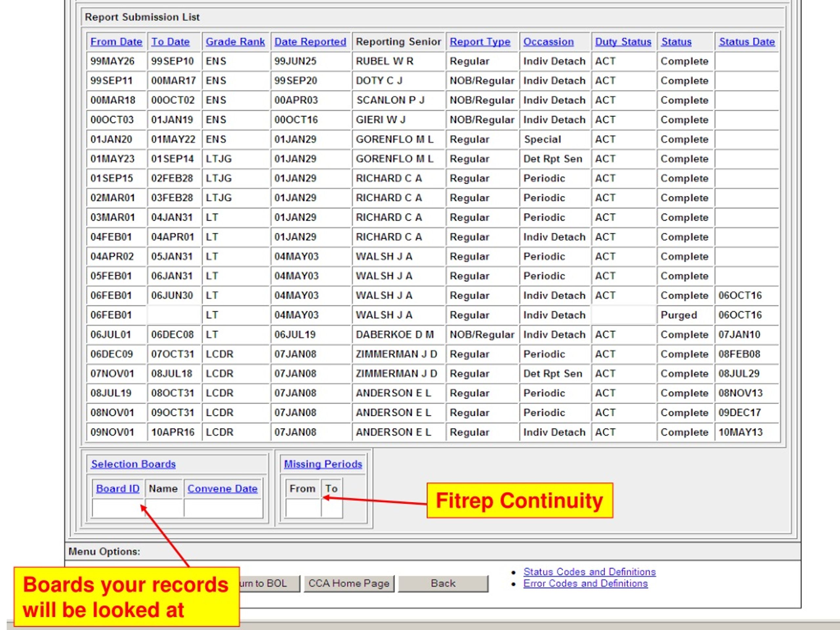Click the 06DEC09 from date cell
The width and height of the screenshot is (840, 630).
click(116, 354)
